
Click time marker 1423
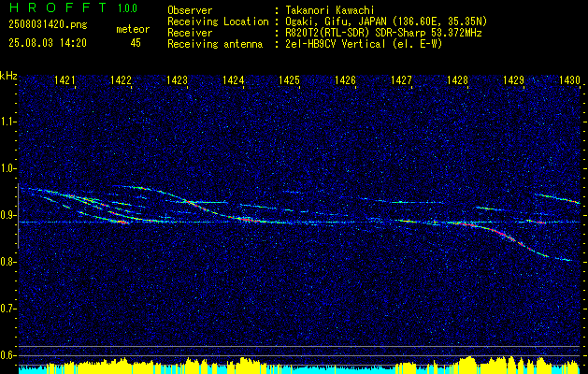[177, 79]
